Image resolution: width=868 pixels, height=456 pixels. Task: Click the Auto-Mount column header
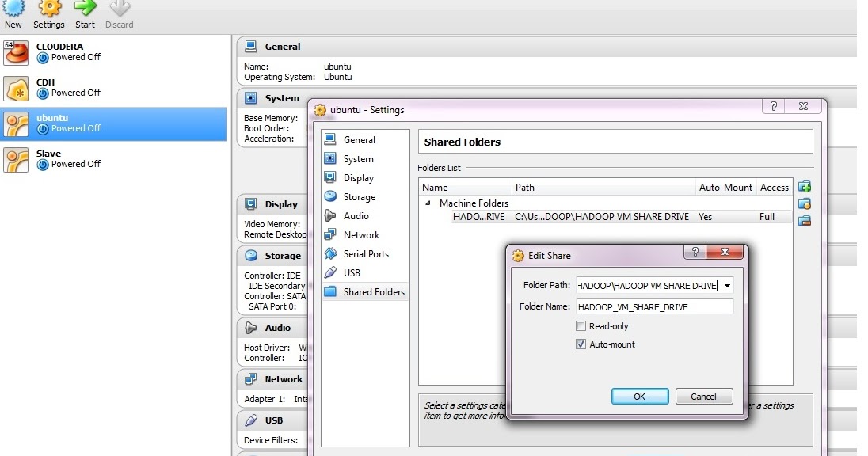725,187
